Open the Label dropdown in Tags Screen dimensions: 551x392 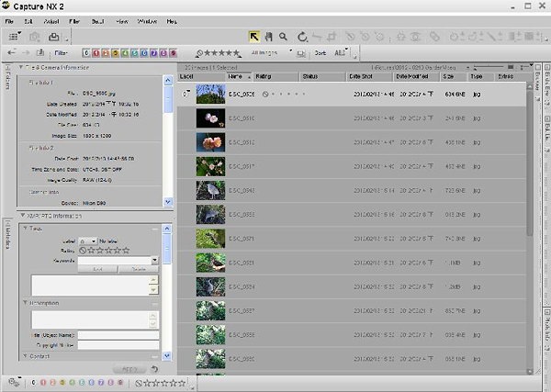[87, 241]
